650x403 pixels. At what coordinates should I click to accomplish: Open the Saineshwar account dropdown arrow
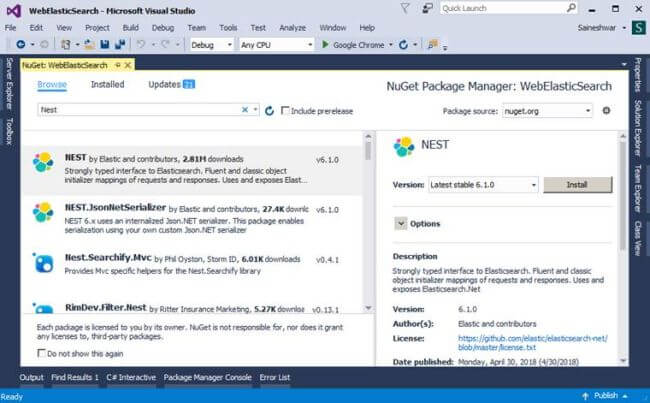tap(624, 28)
